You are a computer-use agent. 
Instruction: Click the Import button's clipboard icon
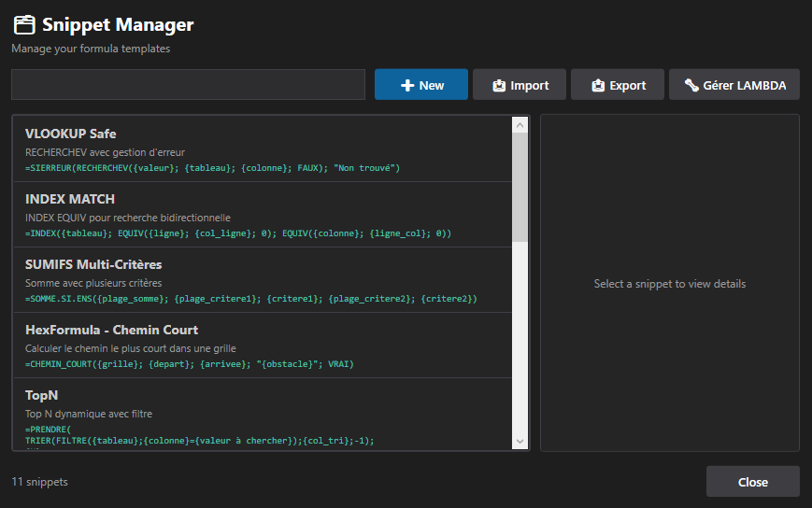pos(499,85)
